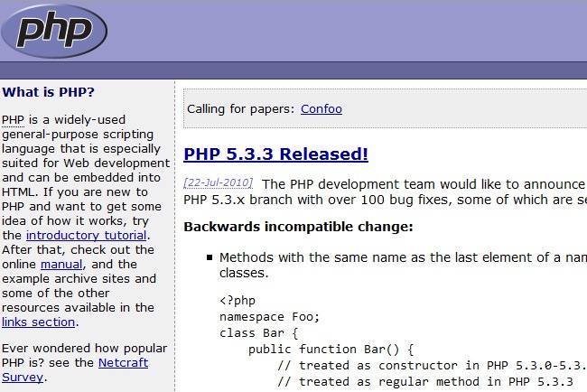Click the "What is PHP?" sidebar heading
Image resolution: width=587 pixels, height=392 pixels.
48,91
